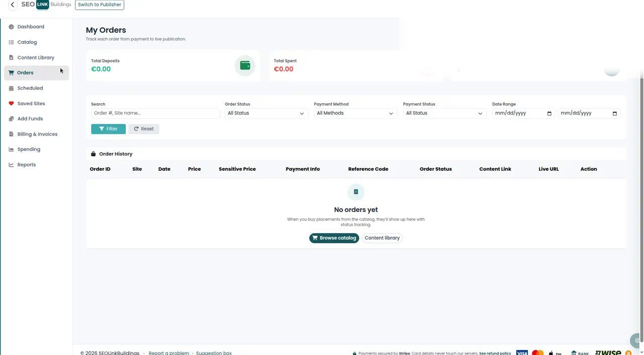Open the Dashboard page
Image resolution: width=644 pixels, height=355 pixels.
(31, 27)
